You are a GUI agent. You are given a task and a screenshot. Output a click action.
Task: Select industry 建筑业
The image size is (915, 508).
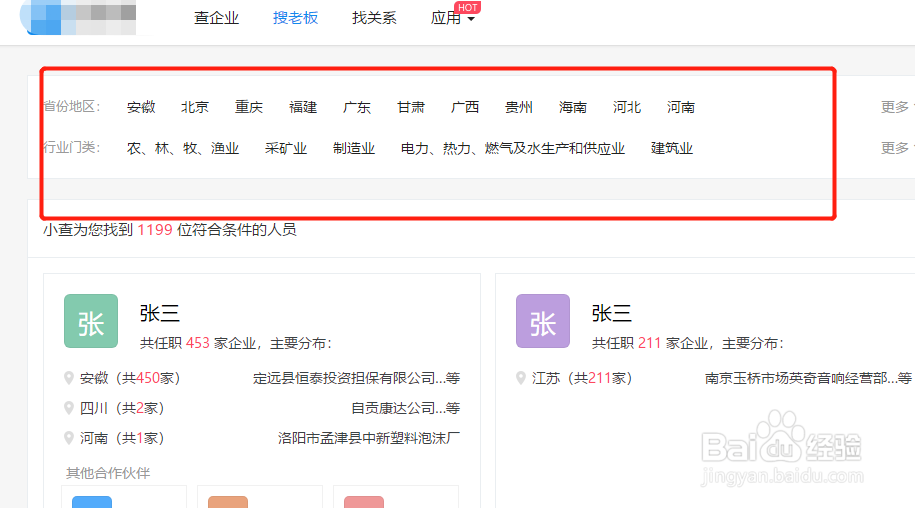[x=672, y=149]
